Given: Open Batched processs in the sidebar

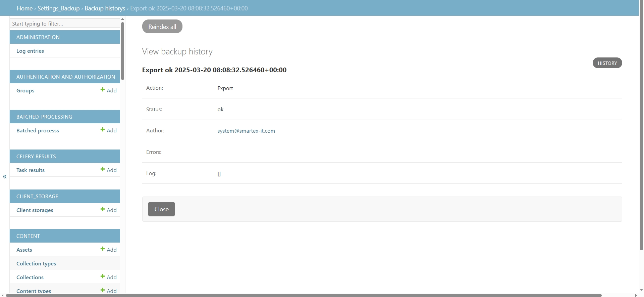Looking at the screenshot, I should pyautogui.click(x=38, y=130).
